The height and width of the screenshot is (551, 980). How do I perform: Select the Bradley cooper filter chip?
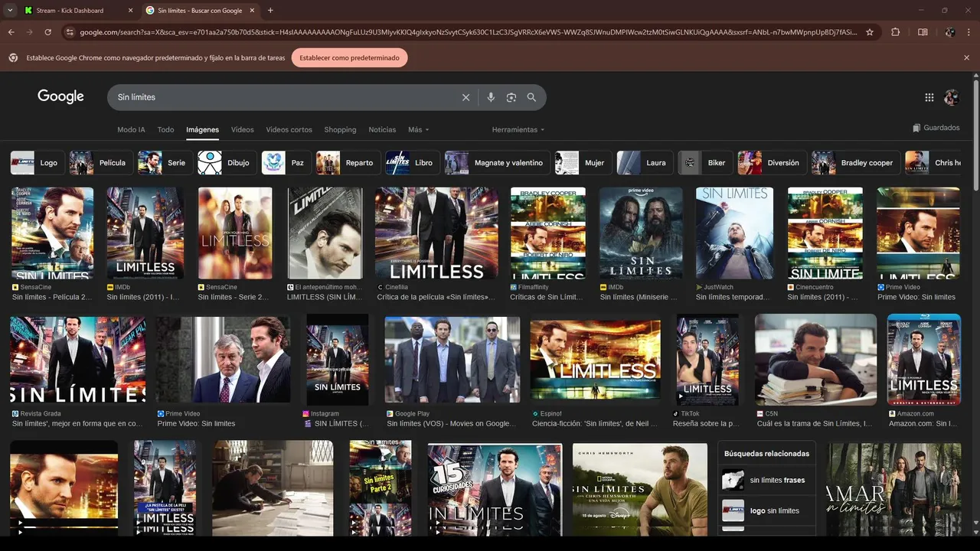[x=856, y=162]
